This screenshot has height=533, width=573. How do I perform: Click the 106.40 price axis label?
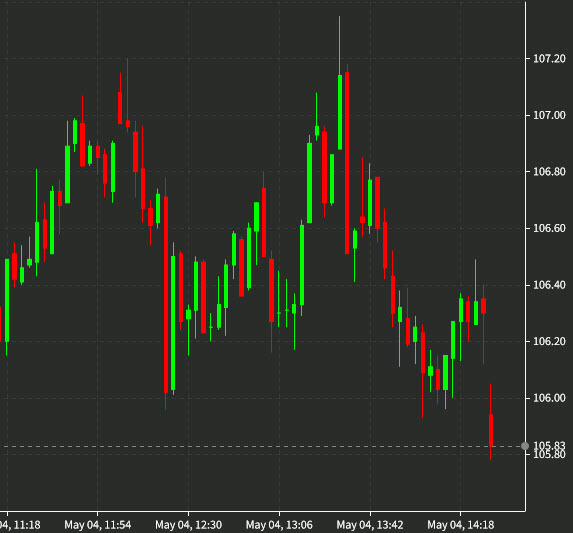click(549, 285)
